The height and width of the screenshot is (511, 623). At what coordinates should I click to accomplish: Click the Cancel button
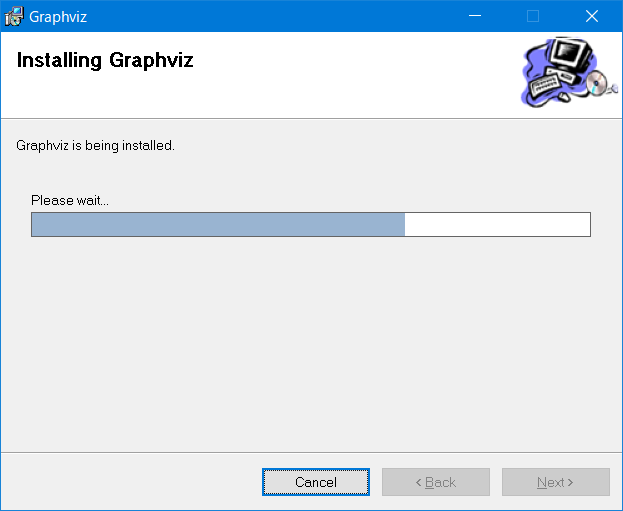(316, 482)
